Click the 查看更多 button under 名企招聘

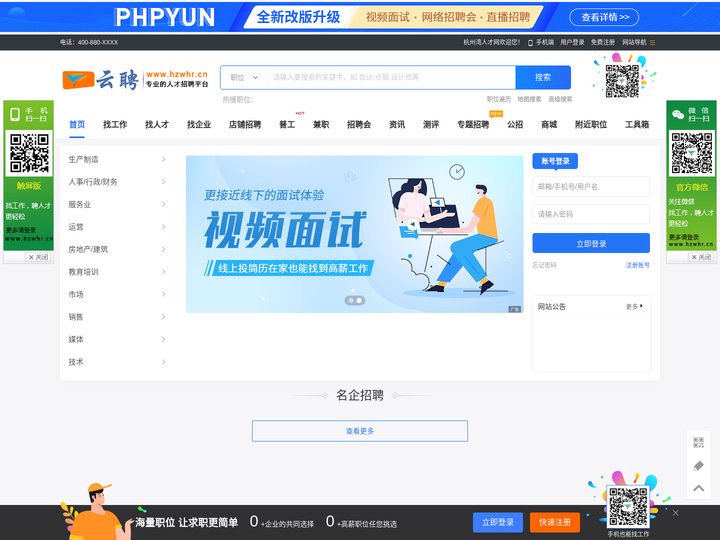click(x=360, y=431)
